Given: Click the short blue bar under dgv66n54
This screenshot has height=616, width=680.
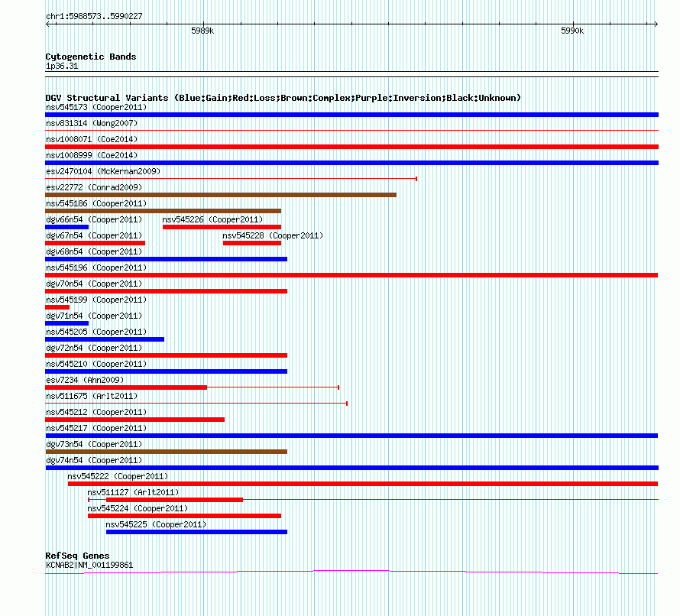Looking at the screenshot, I should tap(66, 227).
